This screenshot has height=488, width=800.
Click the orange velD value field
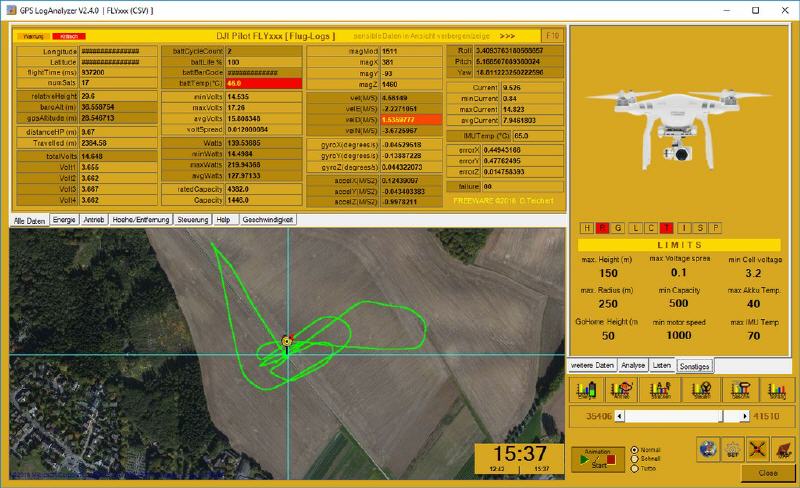coord(411,119)
